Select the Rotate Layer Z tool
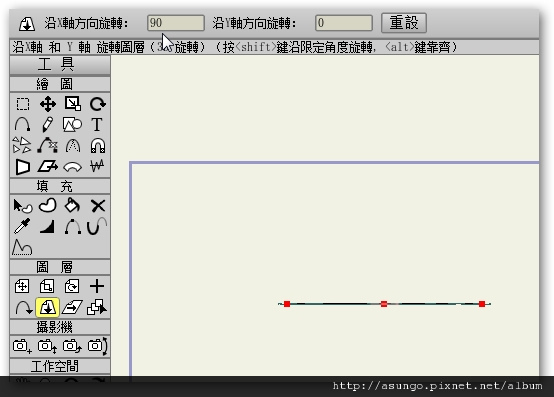Screen dimensions: 554x397 72,286
